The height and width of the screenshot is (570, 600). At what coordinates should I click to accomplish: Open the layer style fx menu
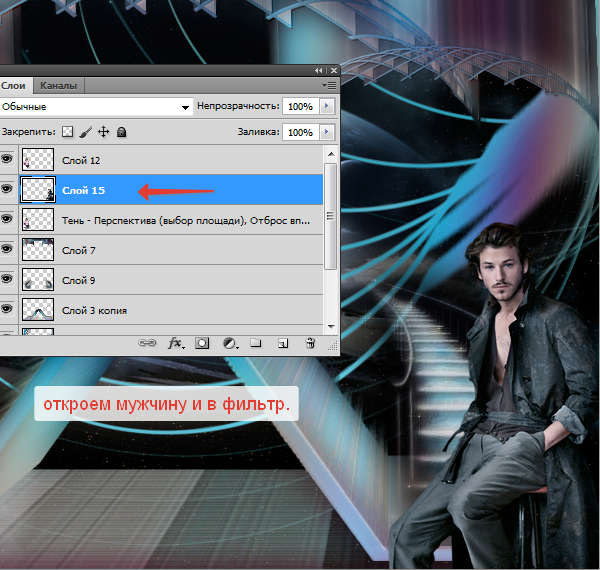coord(176,343)
